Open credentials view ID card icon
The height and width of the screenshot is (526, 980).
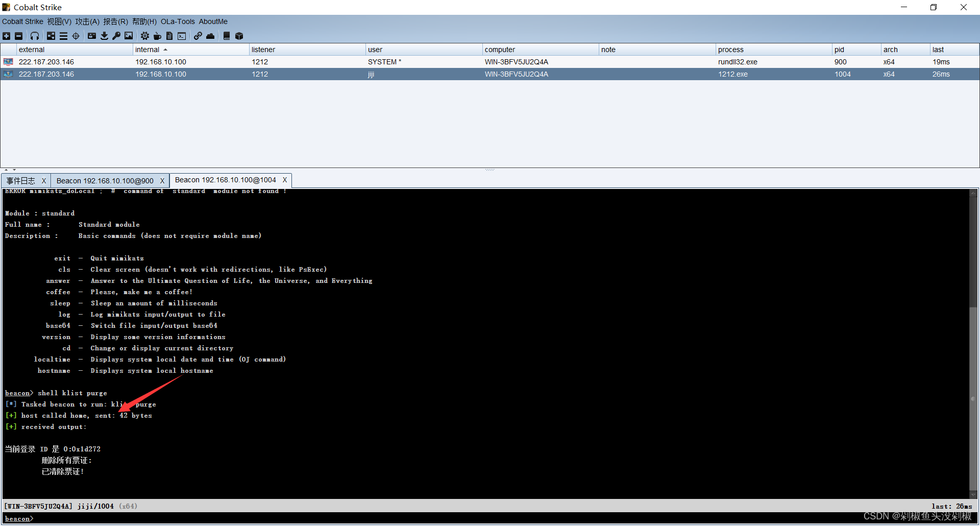(x=92, y=36)
